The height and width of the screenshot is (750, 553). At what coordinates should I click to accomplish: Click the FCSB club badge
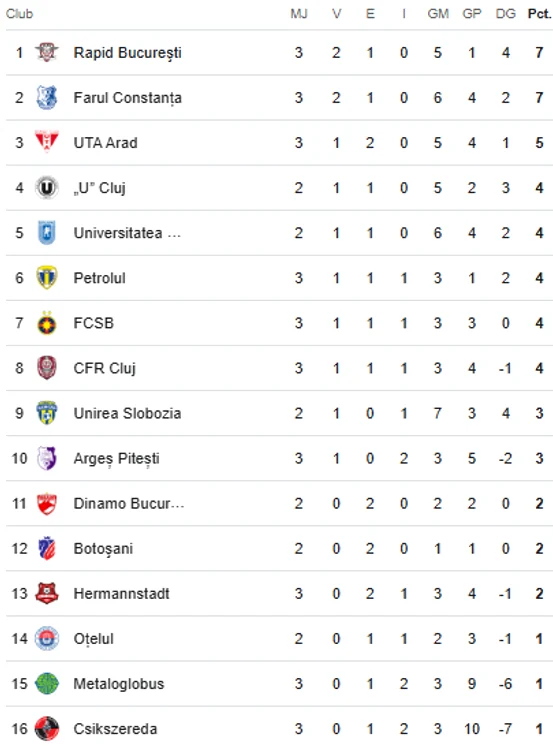pyautogui.click(x=47, y=323)
